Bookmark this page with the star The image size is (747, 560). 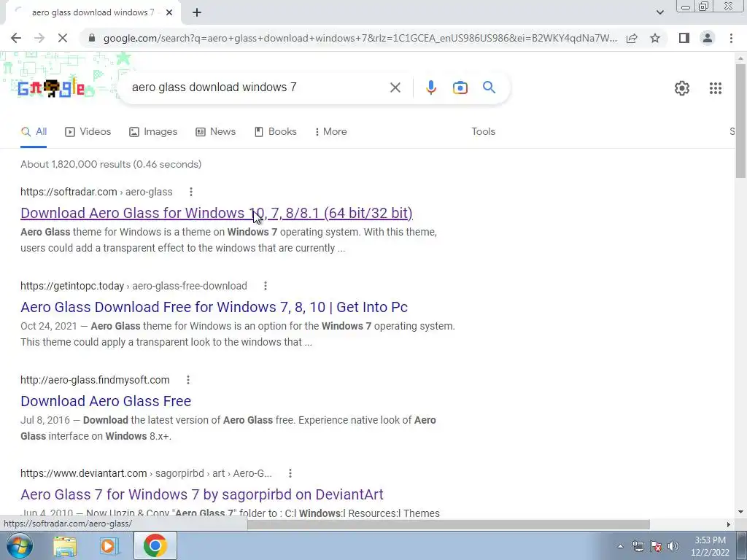coord(655,38)
